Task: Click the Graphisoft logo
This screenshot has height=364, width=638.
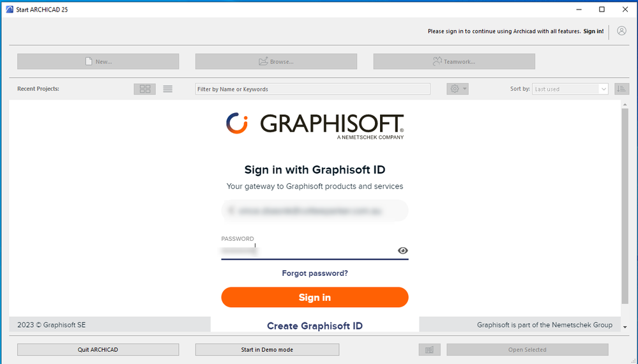Action: coord(314,126)
